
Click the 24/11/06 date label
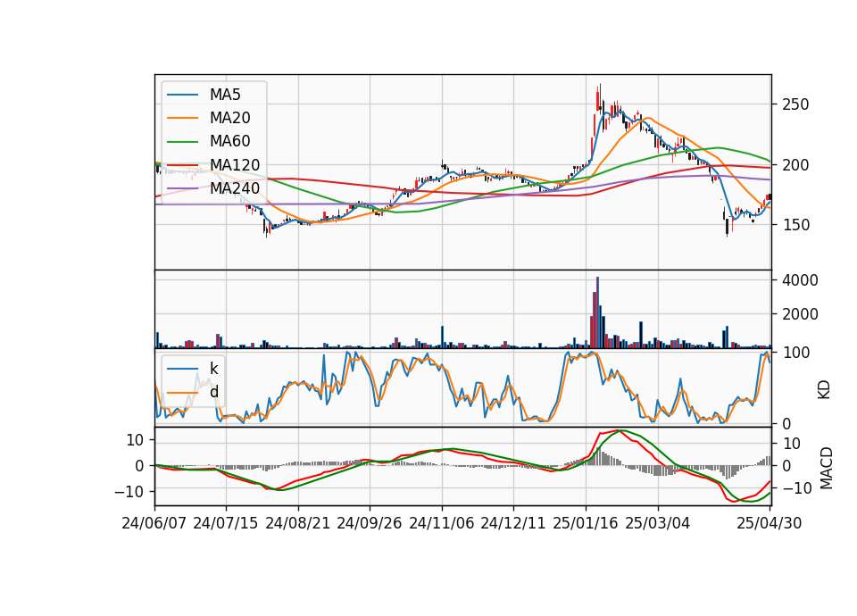click(441, 523)
